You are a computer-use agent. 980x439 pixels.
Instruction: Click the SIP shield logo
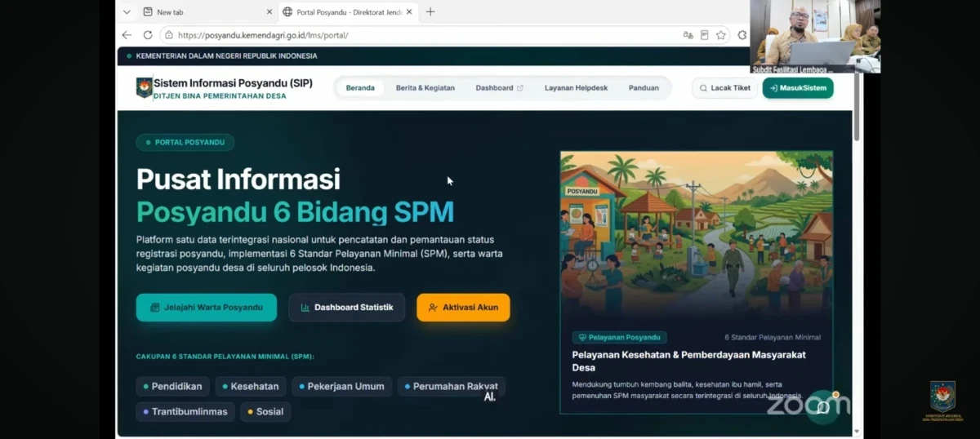(144, 87)
